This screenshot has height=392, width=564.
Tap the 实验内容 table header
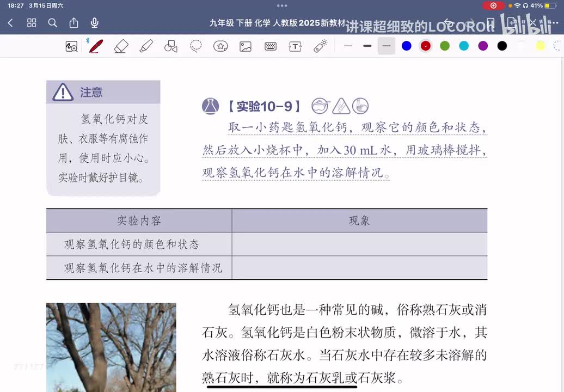139,220
